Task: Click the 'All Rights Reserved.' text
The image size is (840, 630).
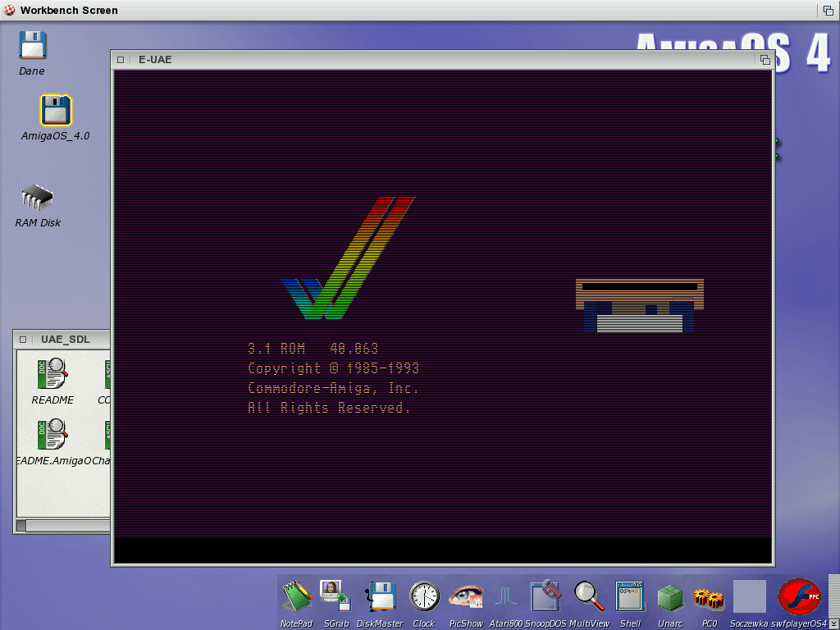Action: 329,408
